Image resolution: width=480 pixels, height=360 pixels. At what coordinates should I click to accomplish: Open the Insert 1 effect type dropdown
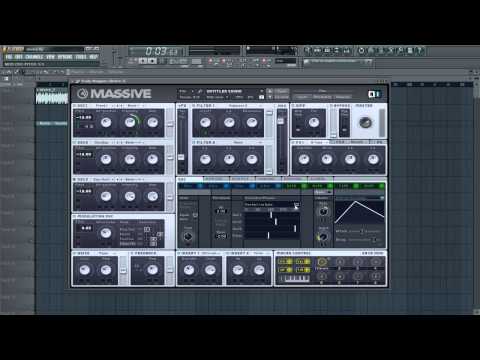tap(212, 253)
